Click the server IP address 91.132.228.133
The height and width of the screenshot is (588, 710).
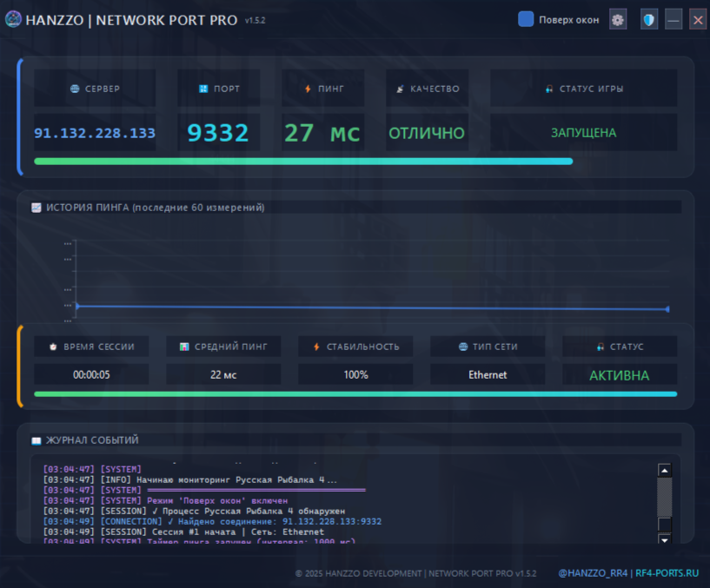(95, 133)
